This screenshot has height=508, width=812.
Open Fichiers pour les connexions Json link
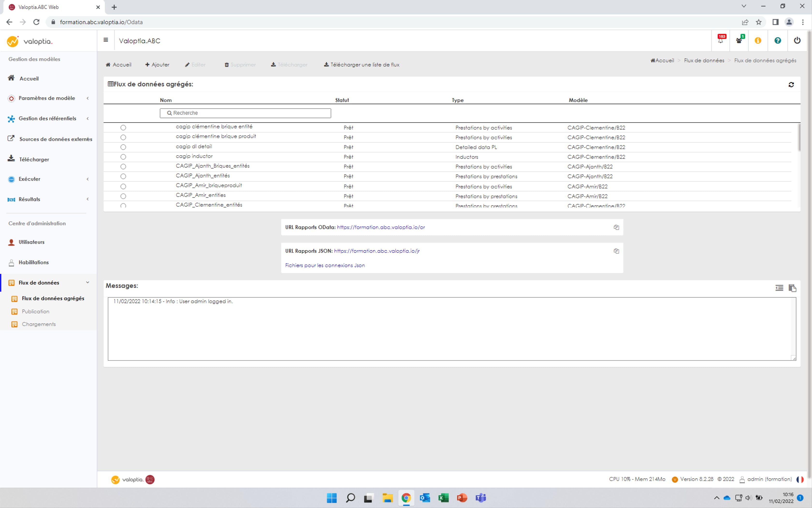pos(325,265)
